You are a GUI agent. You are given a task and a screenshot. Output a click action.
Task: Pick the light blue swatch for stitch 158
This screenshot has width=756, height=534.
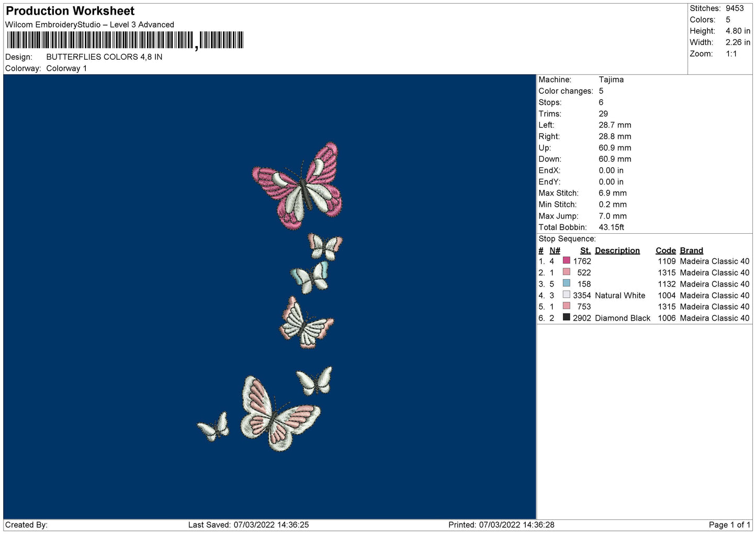566,283
